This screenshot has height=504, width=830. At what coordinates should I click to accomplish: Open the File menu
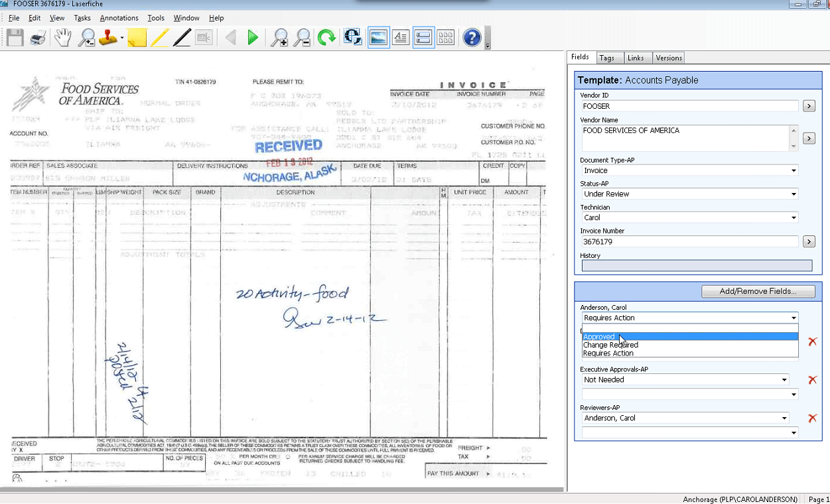click(14, 18)
